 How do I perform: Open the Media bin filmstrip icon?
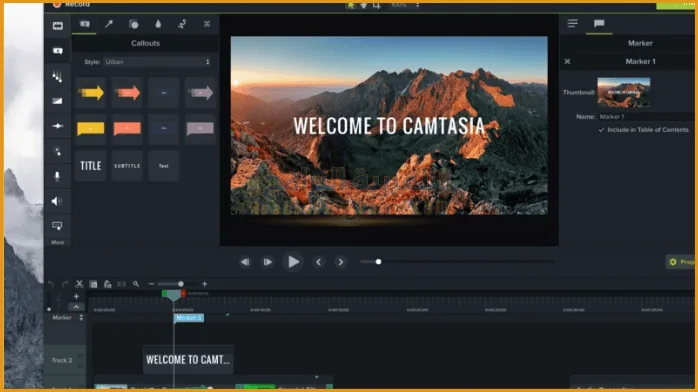click(x=57, y=26)
